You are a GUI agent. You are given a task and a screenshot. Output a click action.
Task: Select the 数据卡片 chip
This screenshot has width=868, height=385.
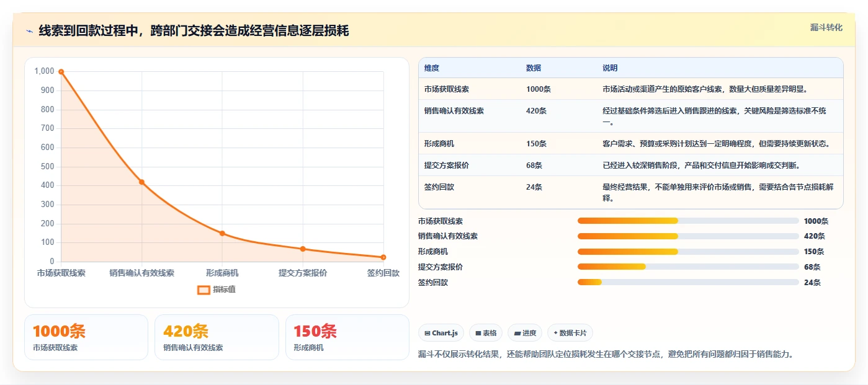[570, 333]
